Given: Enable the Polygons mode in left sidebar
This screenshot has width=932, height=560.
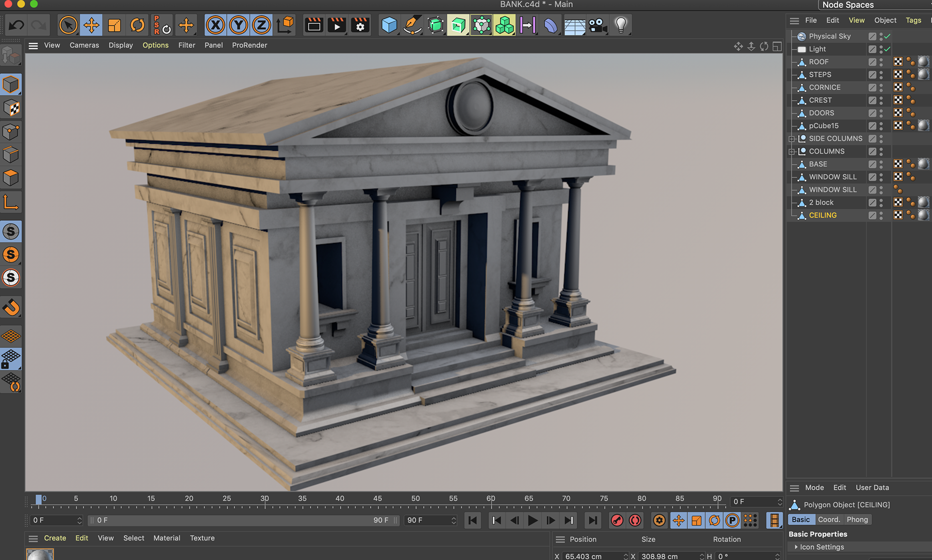Looking at the screenshot, I should [x=11, y=178].
